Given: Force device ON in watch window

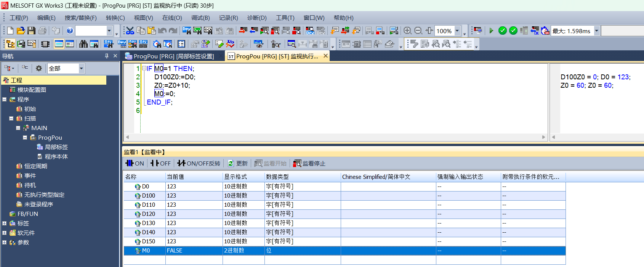Looking at the screenshot, I should tap(135, 163).
